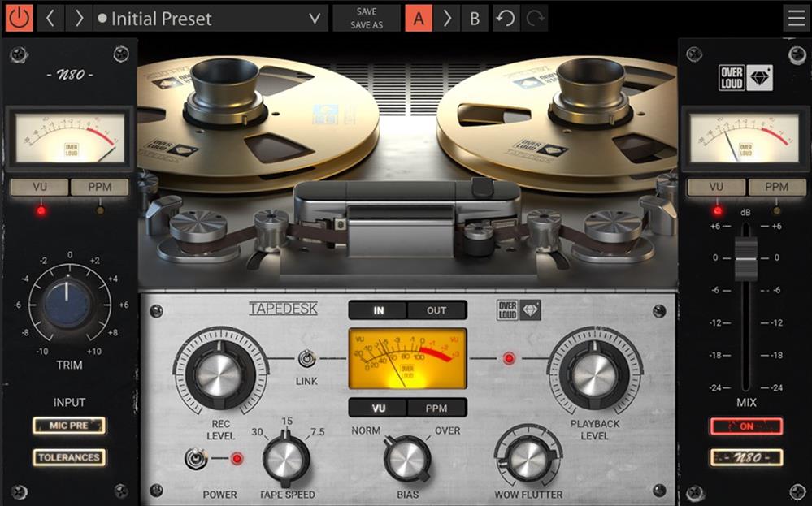The width and height of the screenshot is (812, 506).
Task: Switch right output meter to PPM
Action: click(x=777, y=188)
